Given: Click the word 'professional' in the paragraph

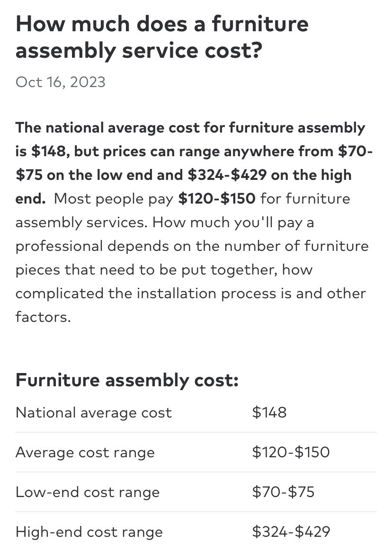Looking at the screenshot, I should tap(59, 247).
